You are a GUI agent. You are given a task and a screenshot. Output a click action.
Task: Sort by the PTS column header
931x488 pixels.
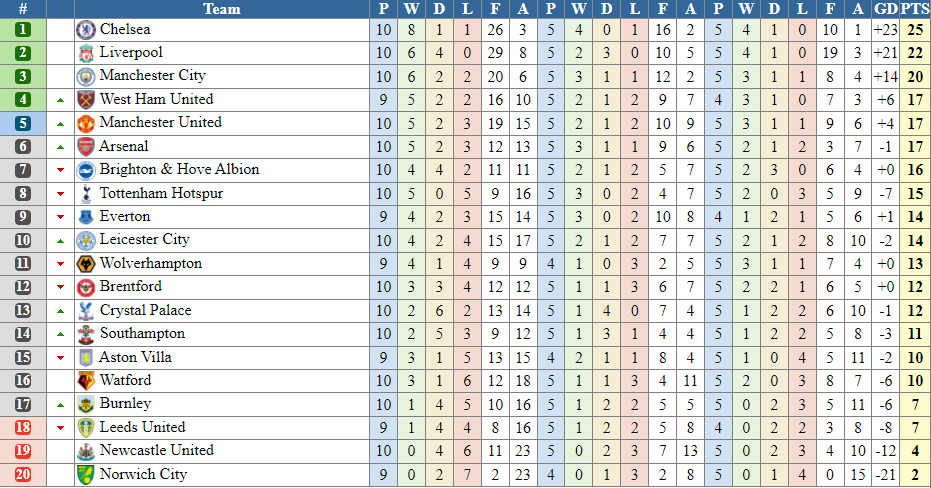(915, 9)
